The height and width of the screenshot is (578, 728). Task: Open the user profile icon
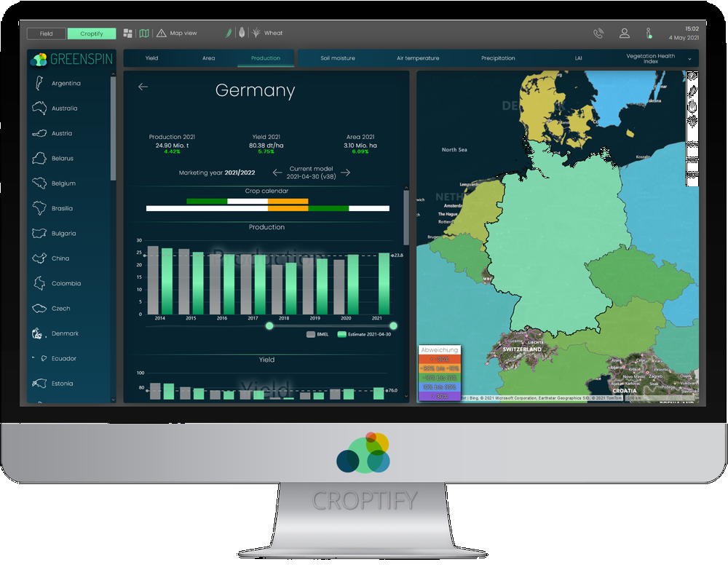click(x=624, y=33)
